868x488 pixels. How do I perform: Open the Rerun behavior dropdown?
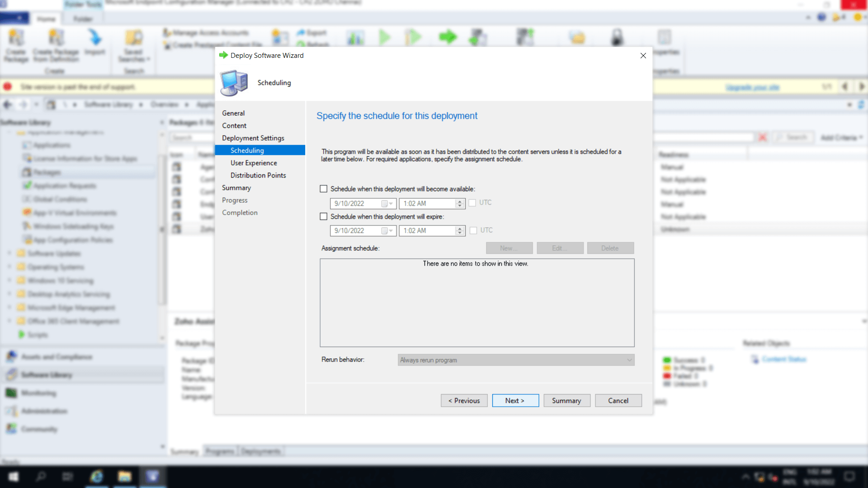[629, 360]
